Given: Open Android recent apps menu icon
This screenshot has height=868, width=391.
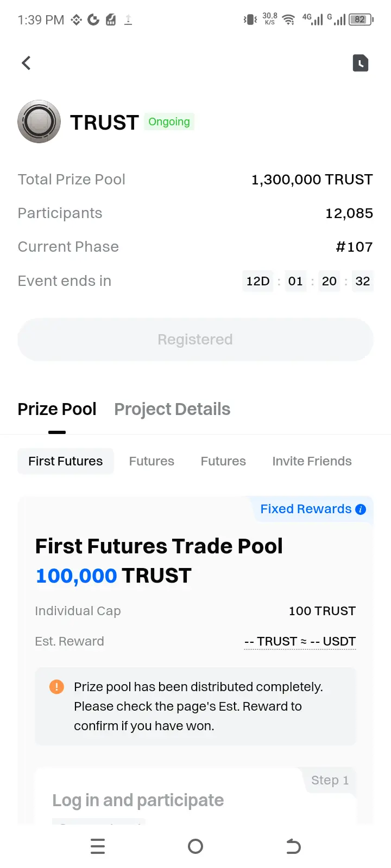Looking at the screenshot, I should 98,846.
